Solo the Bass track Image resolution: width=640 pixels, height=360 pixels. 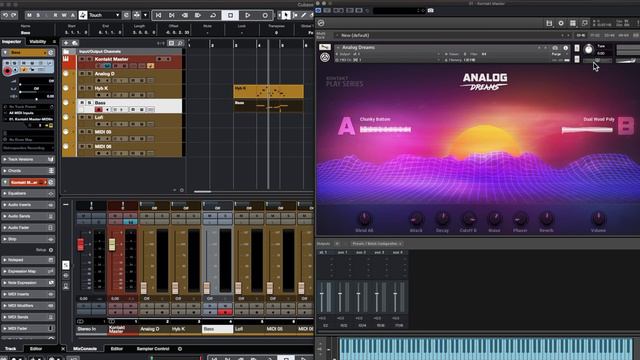point(89,102)
